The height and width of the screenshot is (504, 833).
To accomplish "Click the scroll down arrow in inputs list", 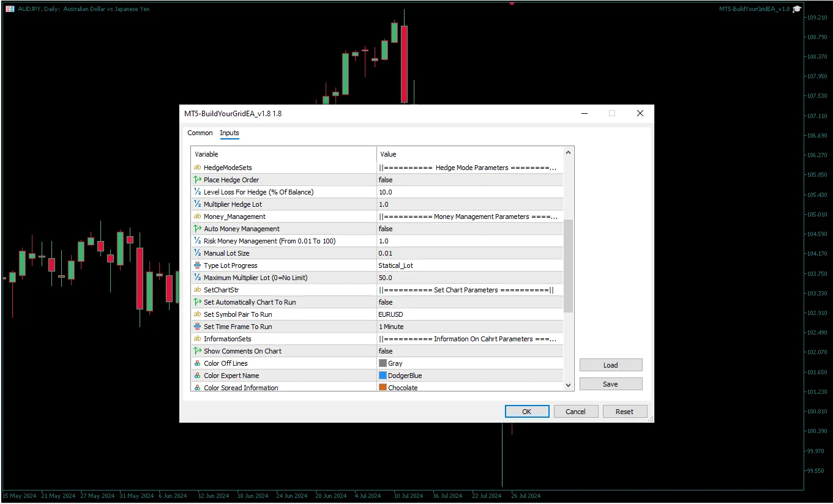I will point(568,385).
